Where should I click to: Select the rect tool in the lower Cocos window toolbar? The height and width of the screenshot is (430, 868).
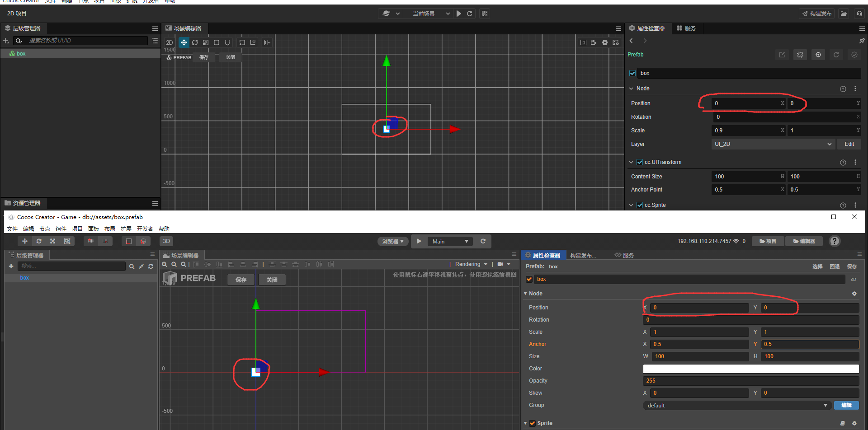[x=67, y=241]
